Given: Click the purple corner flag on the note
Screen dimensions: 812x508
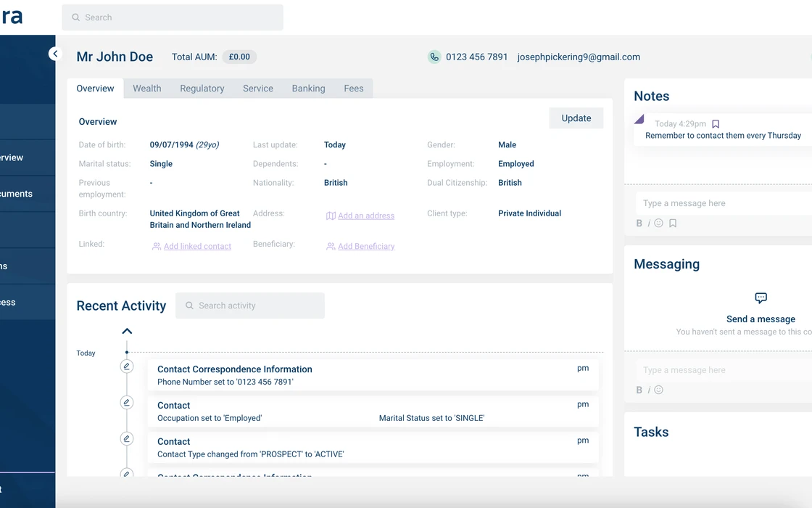Looking at the screenshot, I should coord(639,119).
